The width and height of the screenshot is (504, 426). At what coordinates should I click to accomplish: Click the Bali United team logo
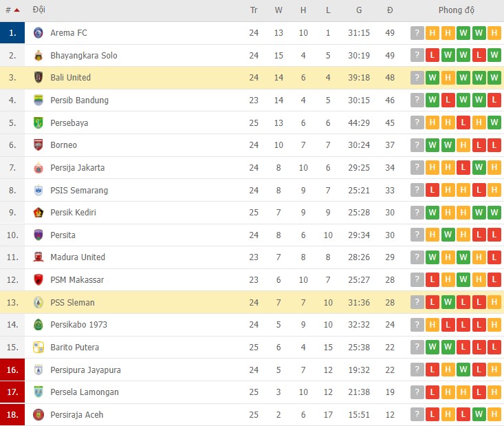[x=38, y=78]
